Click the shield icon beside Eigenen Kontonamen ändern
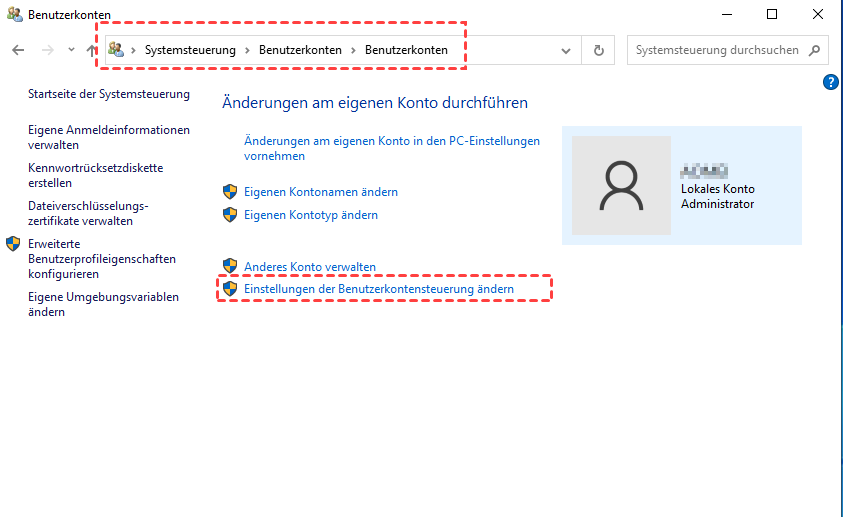 click(230, 192)
